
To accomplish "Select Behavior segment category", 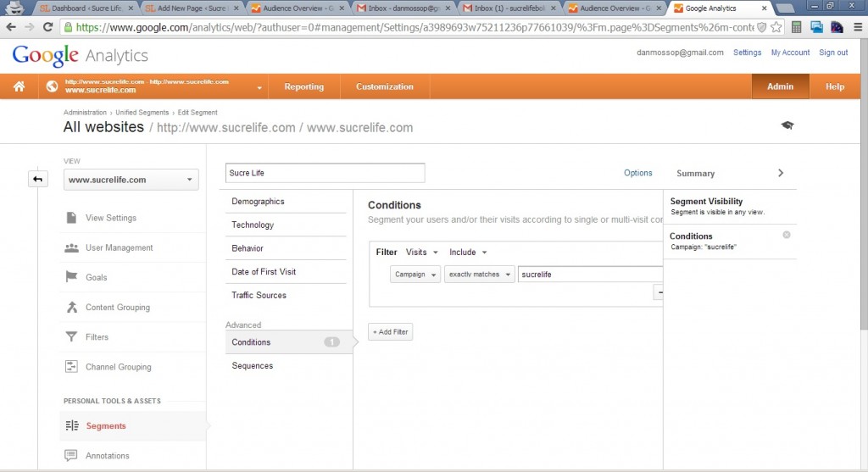I will (x=286, y=248).
